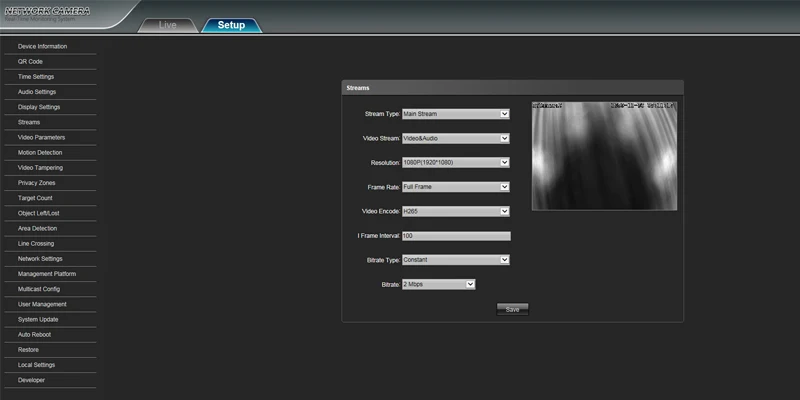Open Developer menu item
Viewport: 800px width, 400px height.
point(31,380)
